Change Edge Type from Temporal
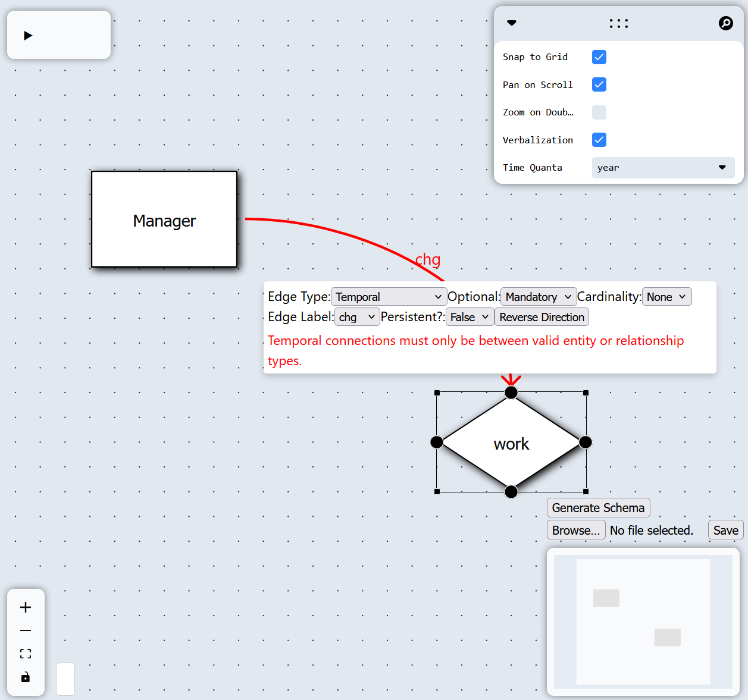Image resolution: width=748 pixels, height=700 pixels. point(389,296)
